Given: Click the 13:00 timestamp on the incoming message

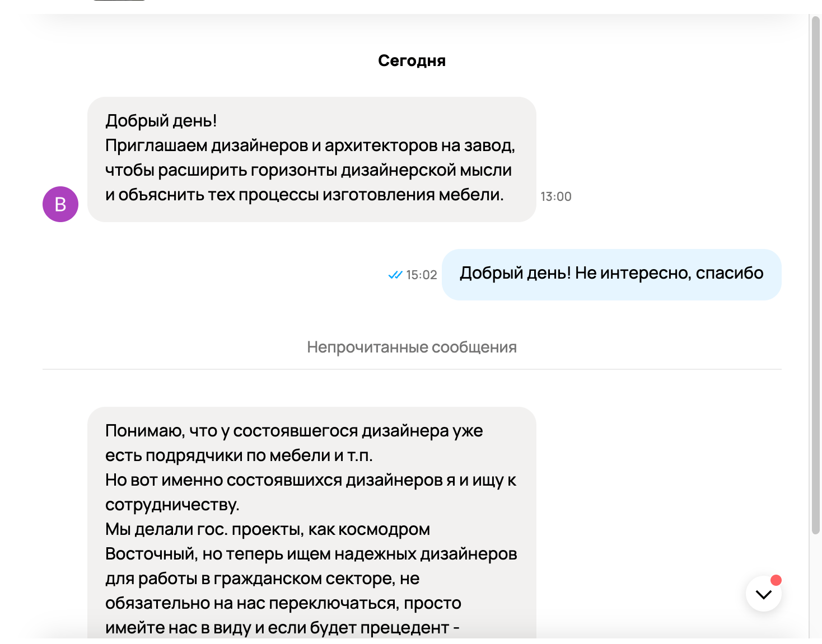Looking at the screenshot, I should (x=556, y=196).
